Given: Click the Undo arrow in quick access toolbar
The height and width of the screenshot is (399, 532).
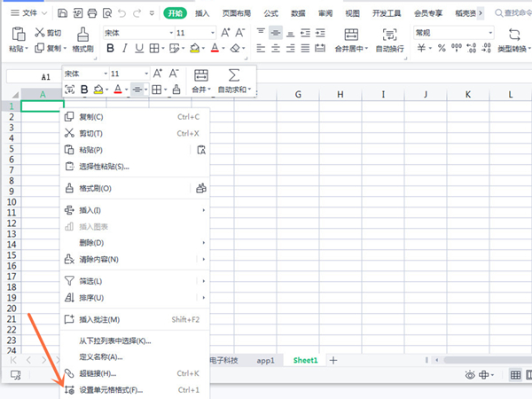Looking at the screenshot, I should [123, 13].
